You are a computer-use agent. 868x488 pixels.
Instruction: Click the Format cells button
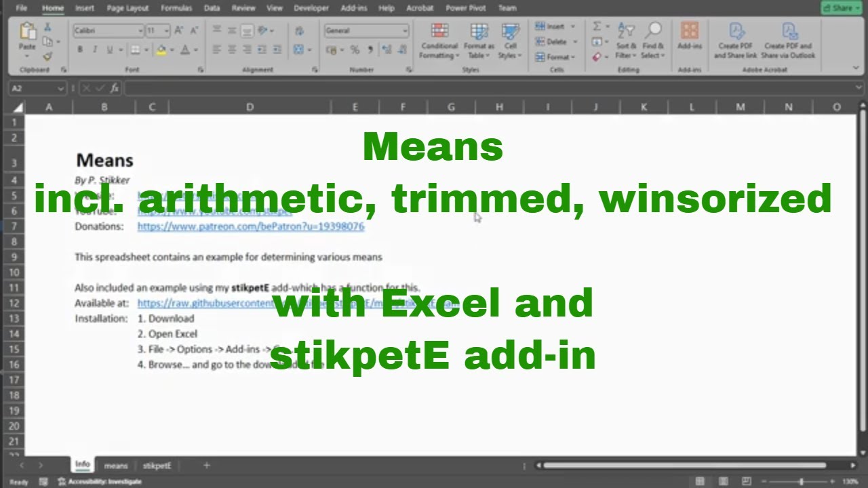(556, 57)
